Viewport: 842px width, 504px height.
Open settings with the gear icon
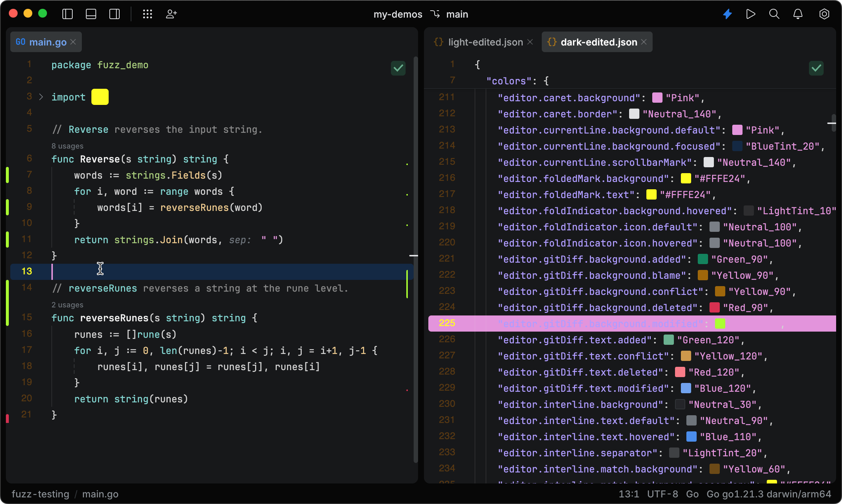point(824,14)
